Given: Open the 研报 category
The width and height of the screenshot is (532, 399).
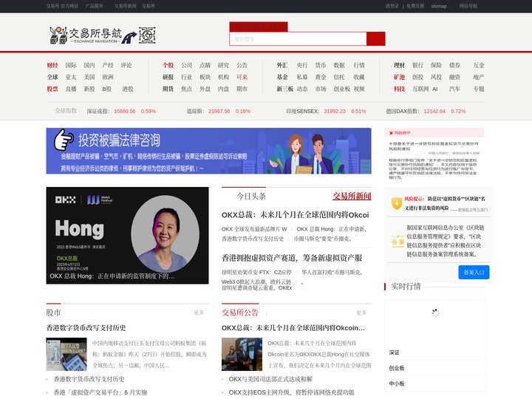Looking at the screenshot, I should point(168,77).
